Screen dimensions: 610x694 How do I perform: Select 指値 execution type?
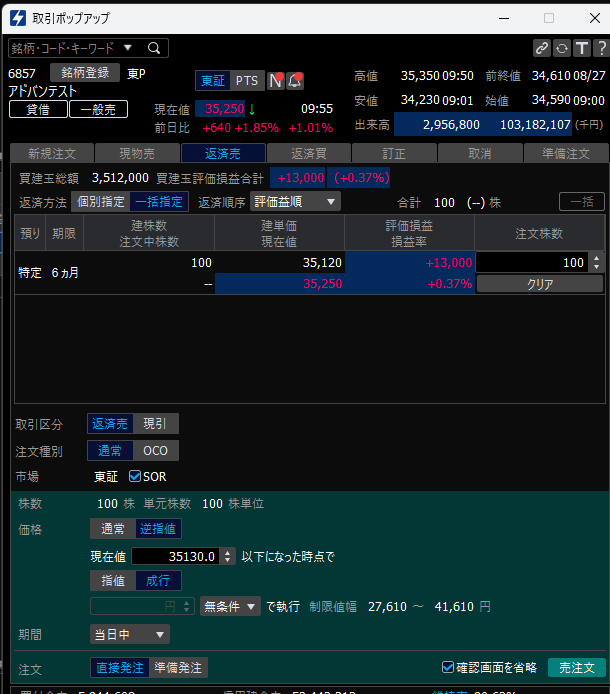[113, 581]
